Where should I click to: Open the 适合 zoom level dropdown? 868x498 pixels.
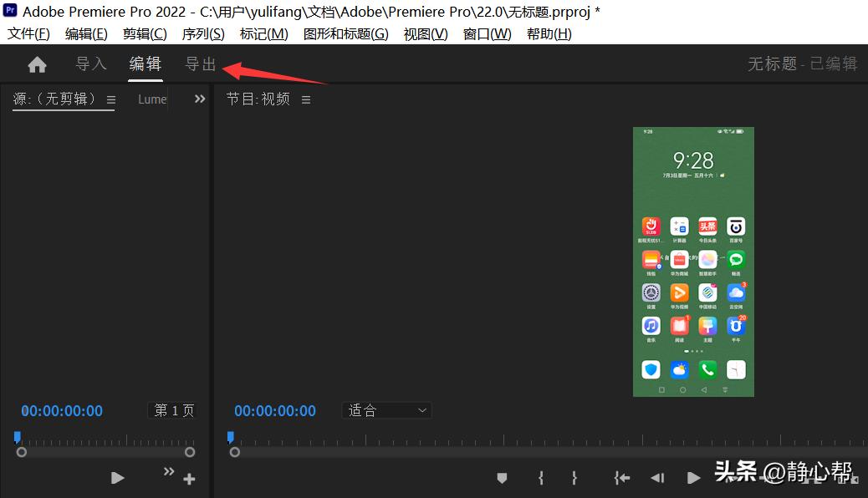click(387, 410)
